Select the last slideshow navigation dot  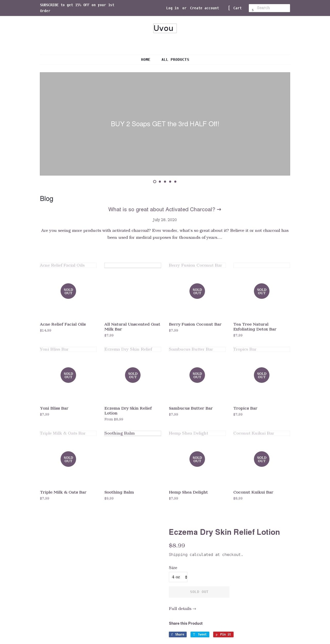(x=175, y=181)
